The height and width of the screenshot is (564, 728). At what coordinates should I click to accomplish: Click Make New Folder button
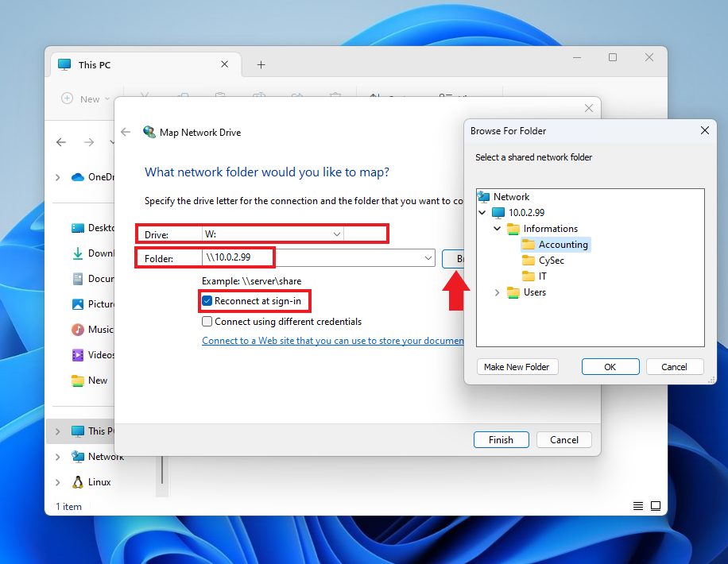coord(517,367)
